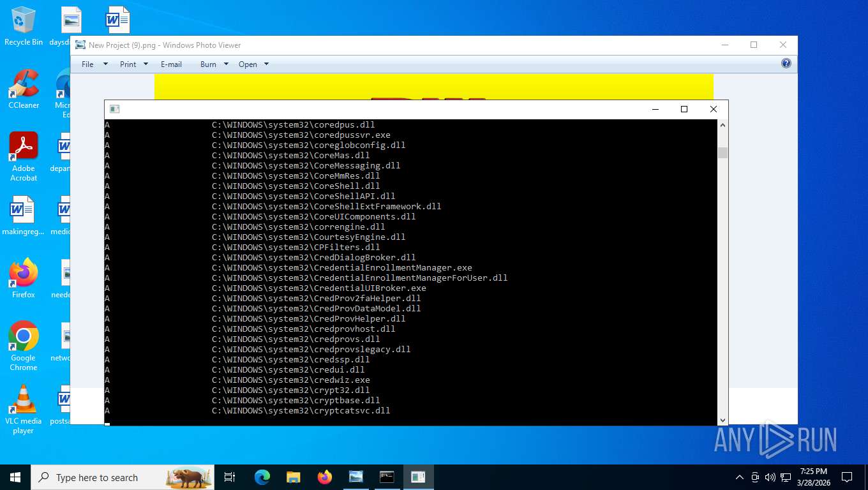The image size is (868, 490).
Task: Click the CoreUIComponents.dll line
Action: [x=314, y=217]
